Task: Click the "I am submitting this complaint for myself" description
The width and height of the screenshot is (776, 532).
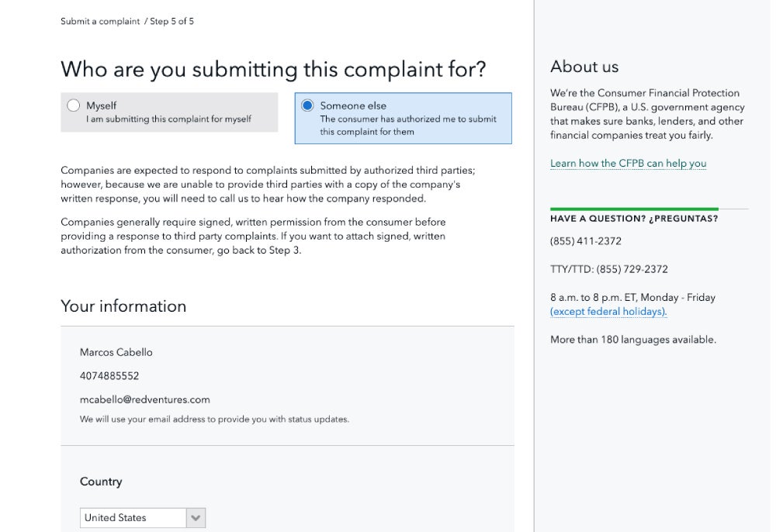Action: (x=168, y=119)
